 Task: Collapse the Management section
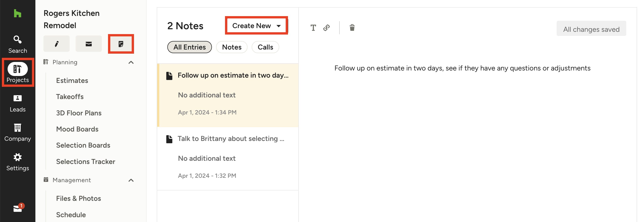[131, 180]
